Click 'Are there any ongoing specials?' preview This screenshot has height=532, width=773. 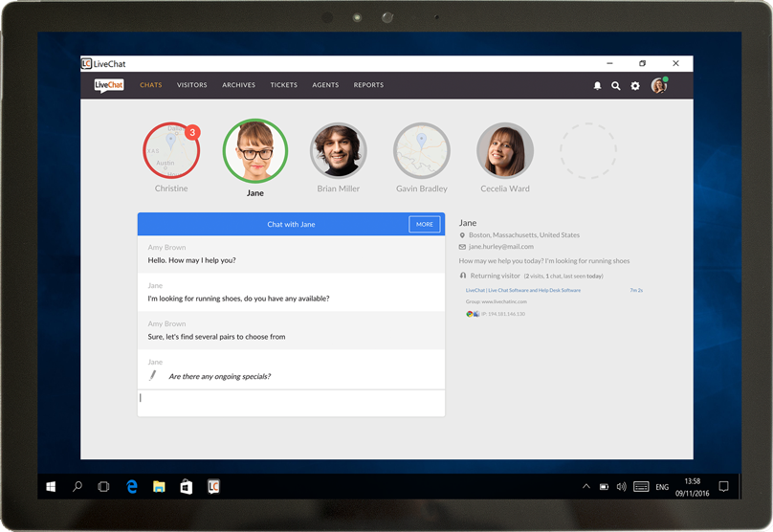[x=220, y=376]
